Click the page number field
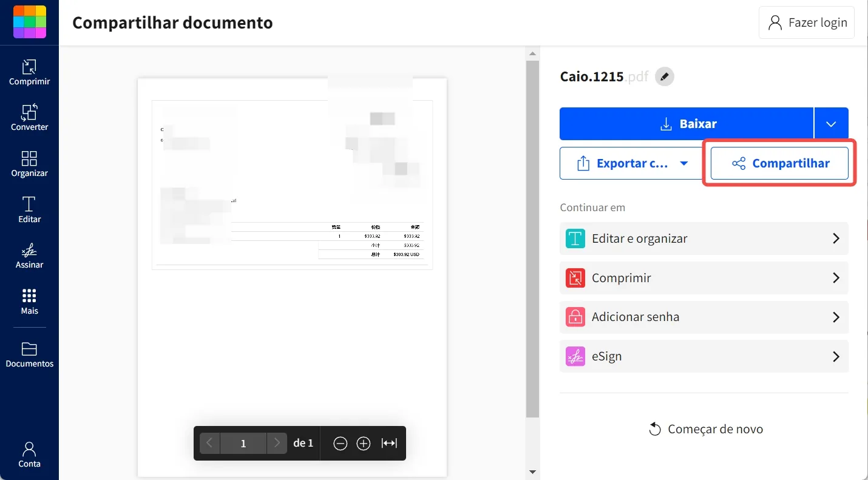The width and height of the screenshot is (868, 480). point(243,443)
